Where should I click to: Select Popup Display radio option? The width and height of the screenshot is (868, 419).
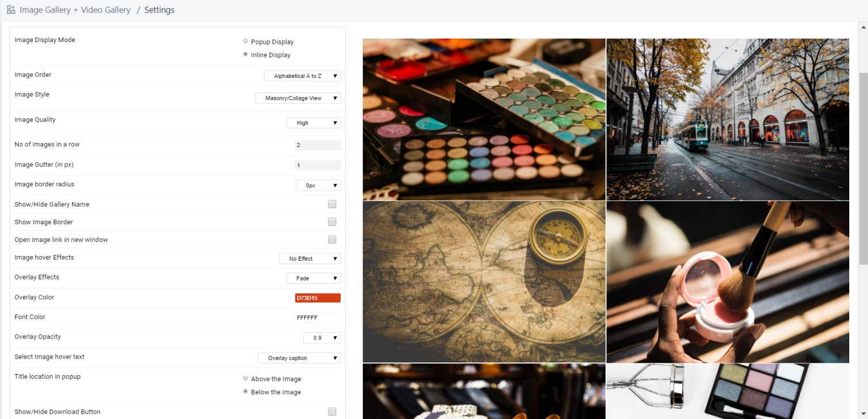coord(245,41)
